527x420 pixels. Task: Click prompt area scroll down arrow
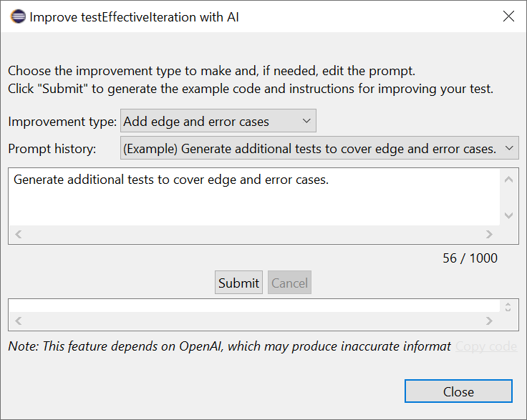click(x=509, y=215)
